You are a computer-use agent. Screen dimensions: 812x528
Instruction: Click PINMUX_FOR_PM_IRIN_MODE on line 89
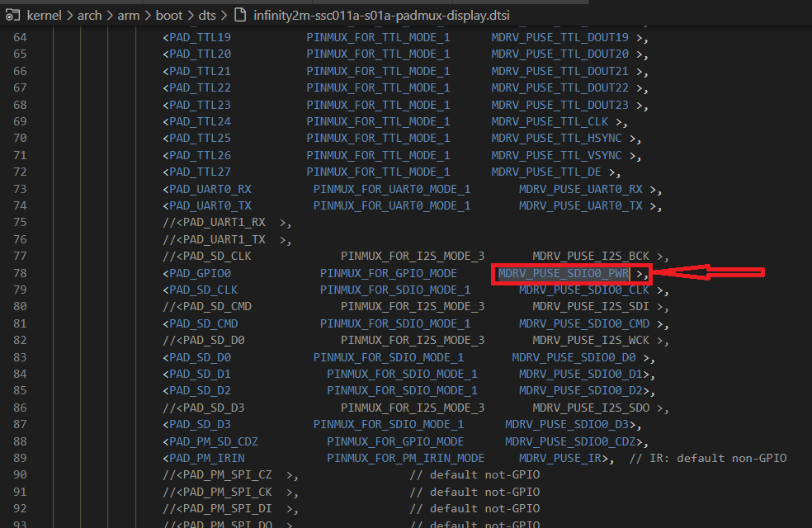tap(405, 458)
